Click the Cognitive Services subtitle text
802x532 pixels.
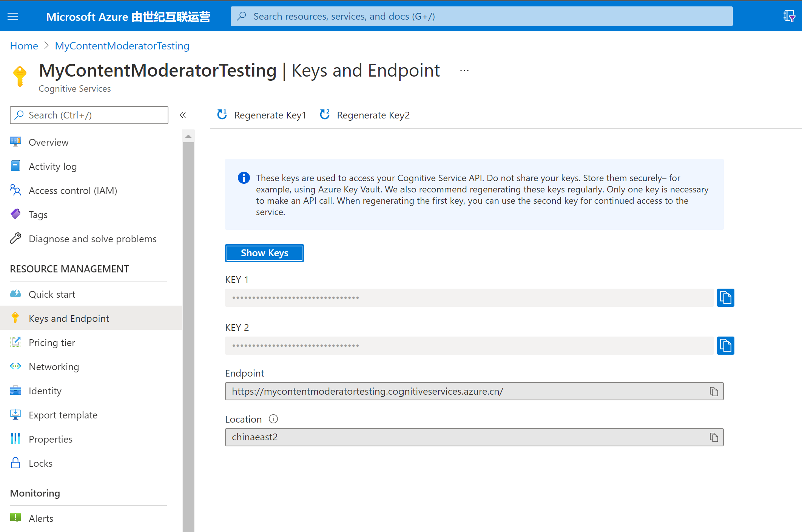coord(74,89)
